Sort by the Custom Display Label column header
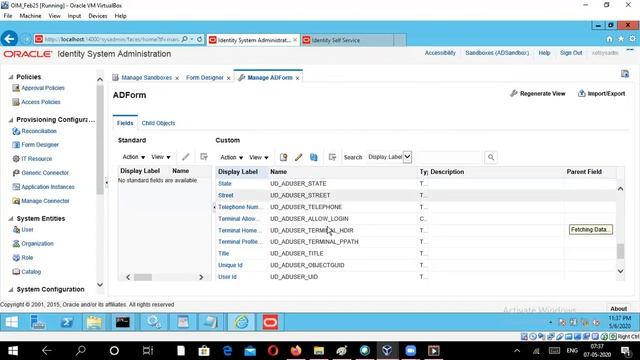This screenshot has width=640, height=360. click(238, 172)
